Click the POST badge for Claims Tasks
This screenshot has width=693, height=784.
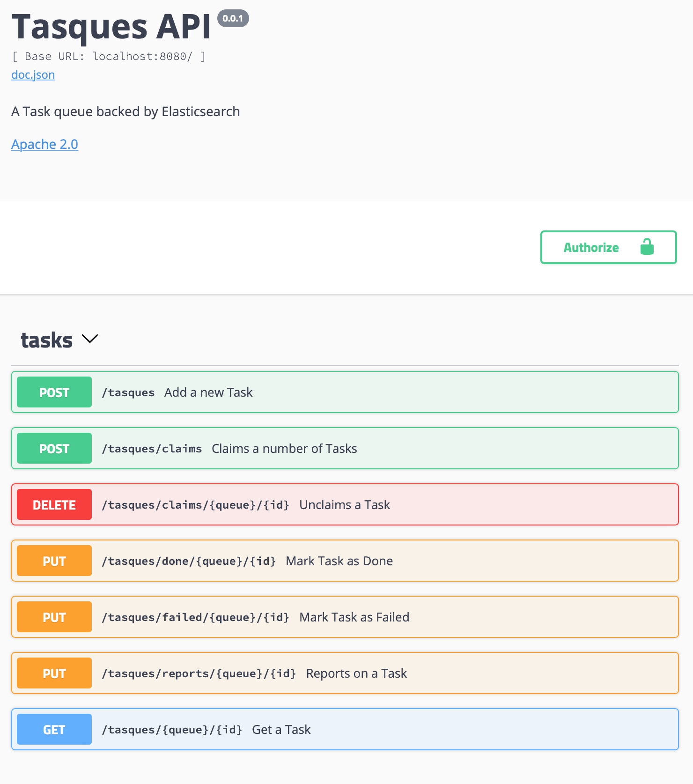[x=54, y=448]
